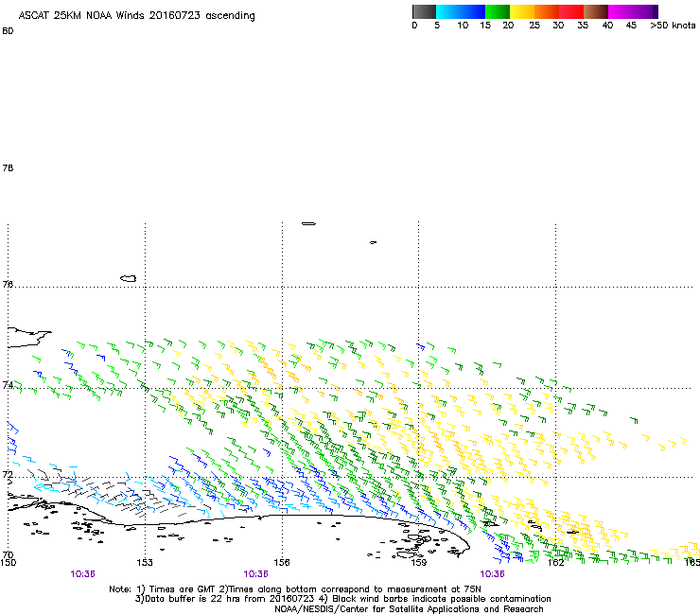
Task: Select the yellow 20-25 knots legend segment
Action: 522,11
